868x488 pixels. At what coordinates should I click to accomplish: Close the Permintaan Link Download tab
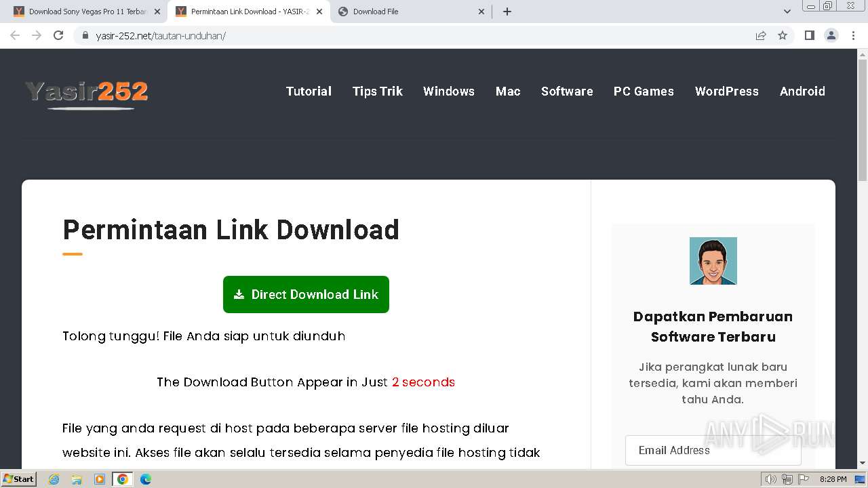click(319, 12)
